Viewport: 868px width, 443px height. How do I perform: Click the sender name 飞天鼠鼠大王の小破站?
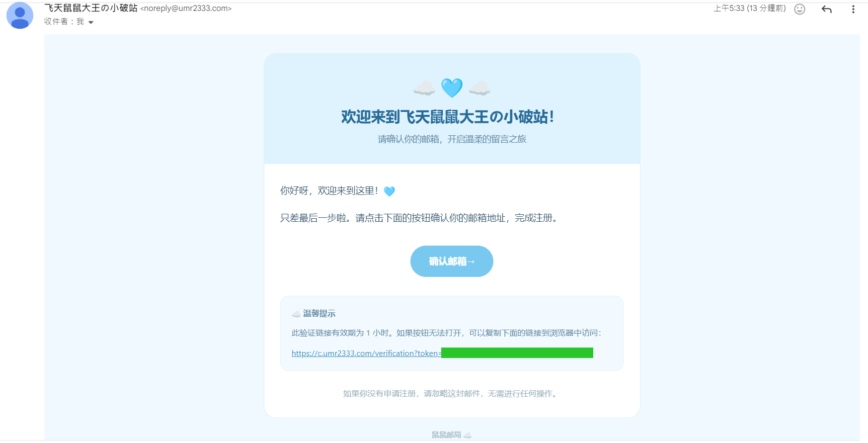coord(91,8)
